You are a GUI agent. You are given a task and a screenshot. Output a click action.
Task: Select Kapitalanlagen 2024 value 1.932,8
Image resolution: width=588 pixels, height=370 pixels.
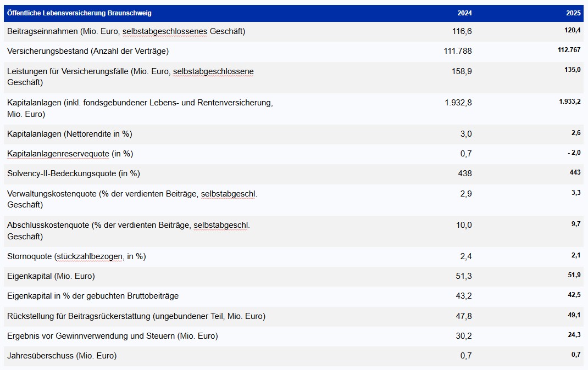458,103
